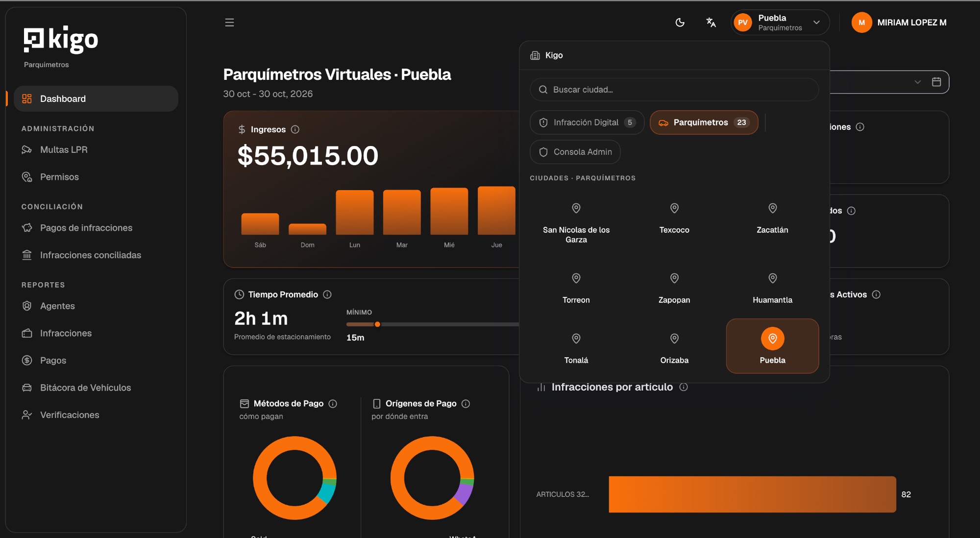
Task: Show Orígenes de Pago info icon
Action: coord(466,404)
